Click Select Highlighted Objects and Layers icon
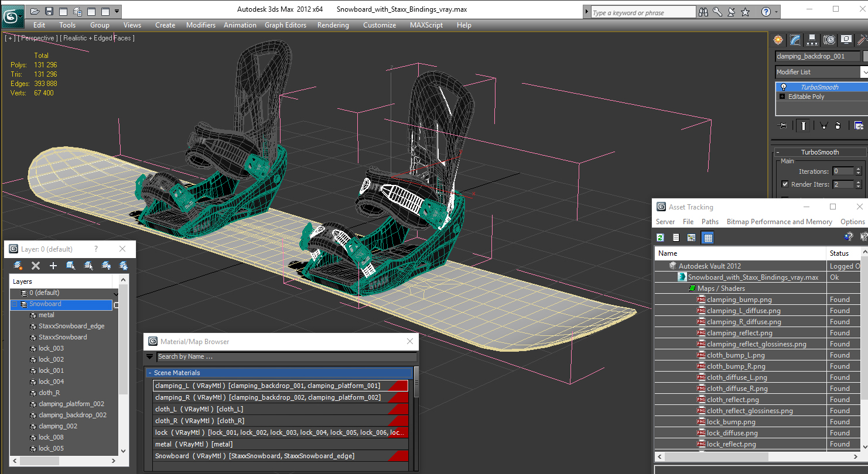This screenshot has height=474, width=868. (71, 266)
